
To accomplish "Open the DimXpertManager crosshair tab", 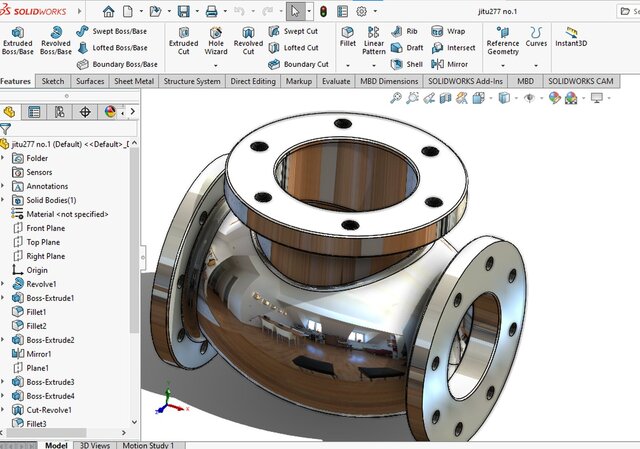I will point(85,111).
